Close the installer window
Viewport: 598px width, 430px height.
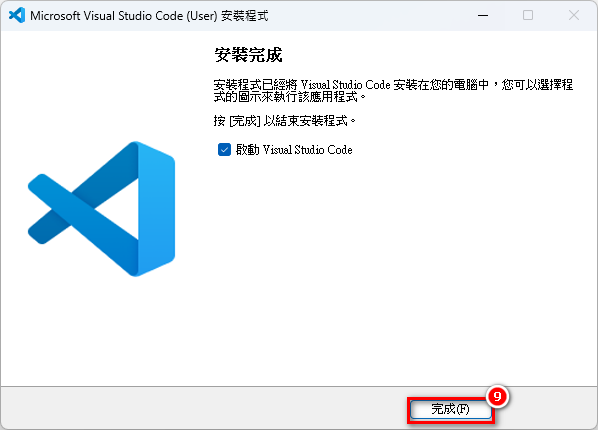[574, 16]
